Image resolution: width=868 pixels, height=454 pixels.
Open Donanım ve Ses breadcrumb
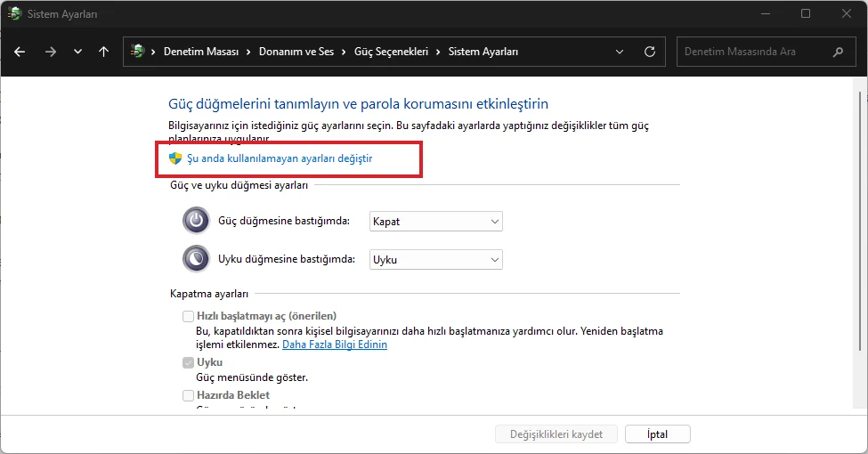[296, 52]
